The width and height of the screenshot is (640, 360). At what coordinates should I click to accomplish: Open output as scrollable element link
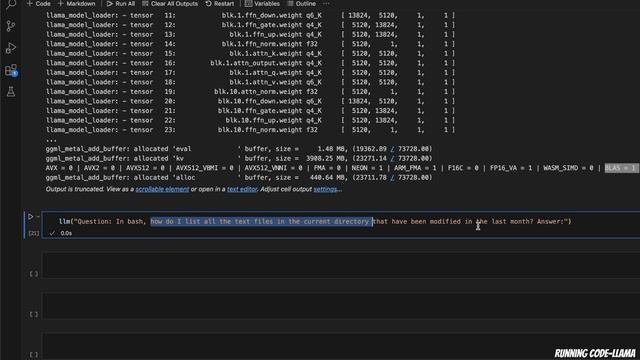pos(162,189)
